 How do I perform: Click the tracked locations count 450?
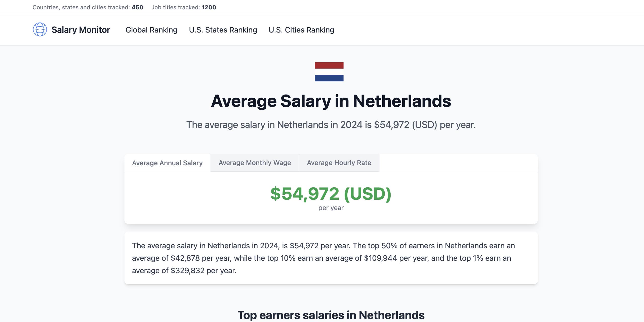[x=137, y=7]
